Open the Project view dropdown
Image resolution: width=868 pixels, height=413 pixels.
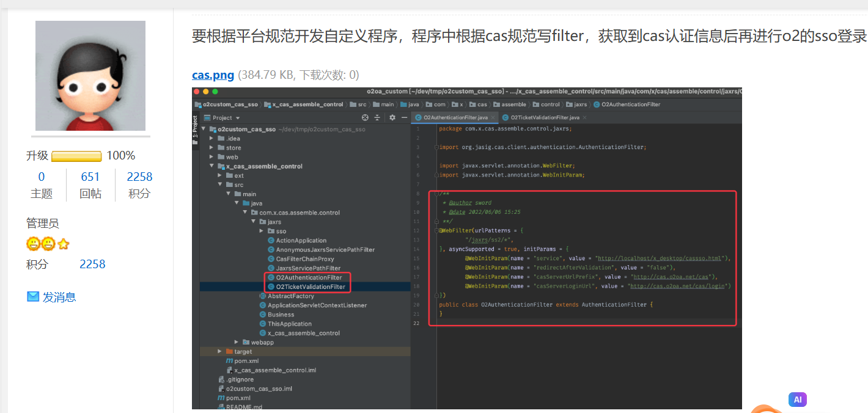pyautogui.click(x=238, y=118)
